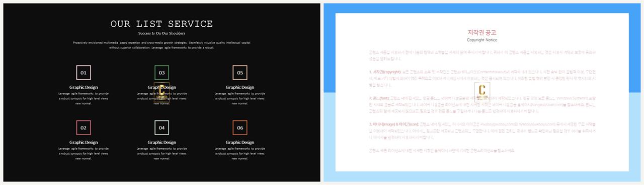
Task: Click the intro paragraph under the subtitle
Action: click(162, 45)
